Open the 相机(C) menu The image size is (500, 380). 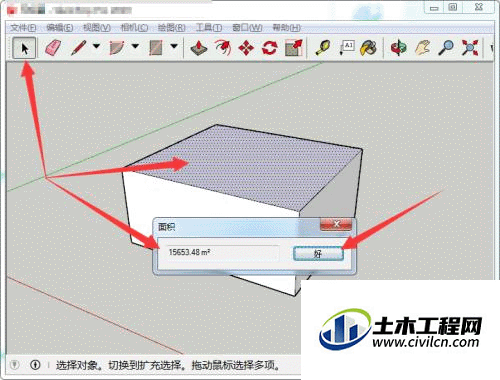click(x=134, y=28)
